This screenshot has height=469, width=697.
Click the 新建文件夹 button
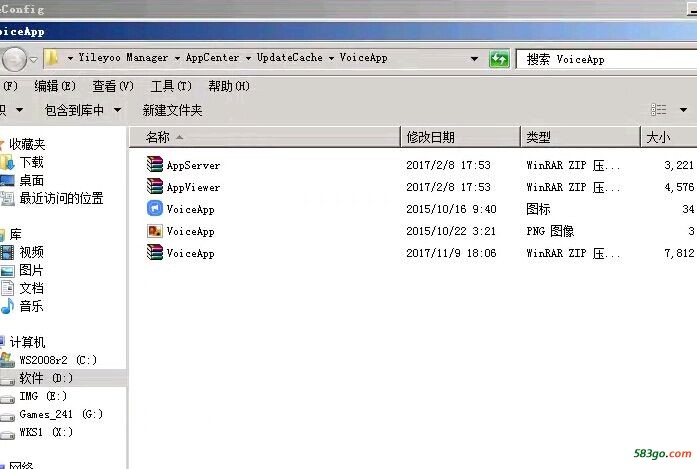[x=172, y=110]
